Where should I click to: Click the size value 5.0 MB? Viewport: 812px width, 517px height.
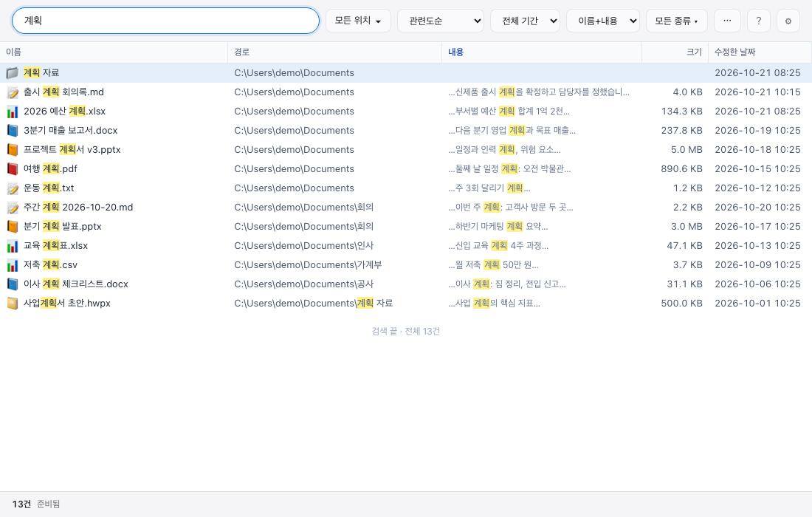pos(687,149)
